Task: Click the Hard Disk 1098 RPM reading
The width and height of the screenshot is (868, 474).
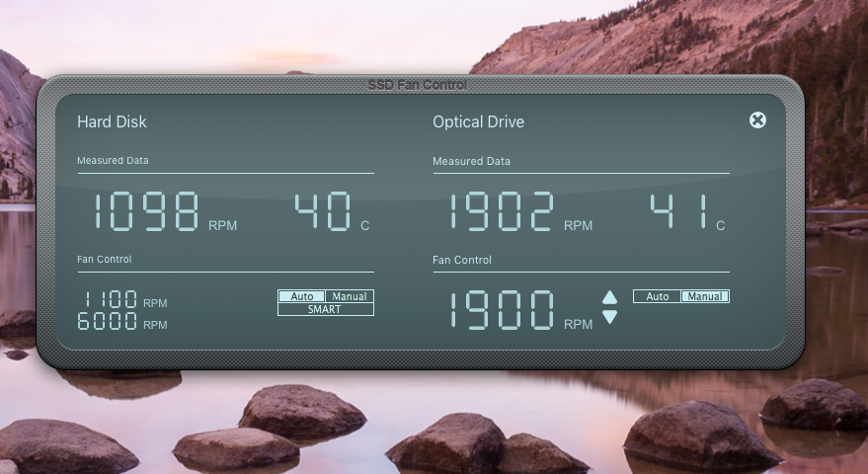Action: tap(164, 211)
